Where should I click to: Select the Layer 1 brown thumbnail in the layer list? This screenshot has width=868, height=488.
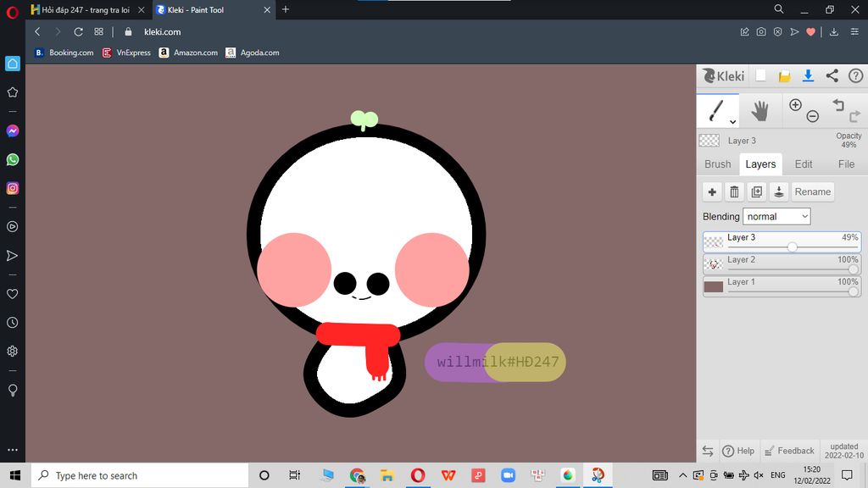click(714, 286)
